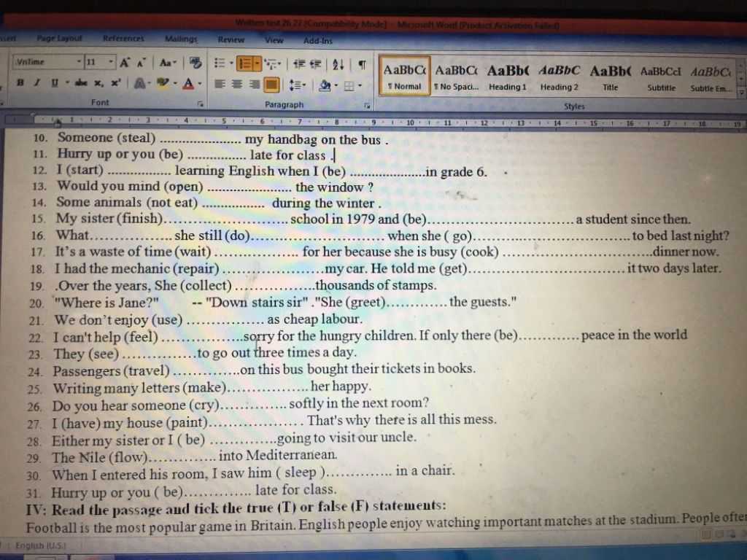Apply the Subtle Emphasis style
The image size is (747, 560).
(711, 79)
